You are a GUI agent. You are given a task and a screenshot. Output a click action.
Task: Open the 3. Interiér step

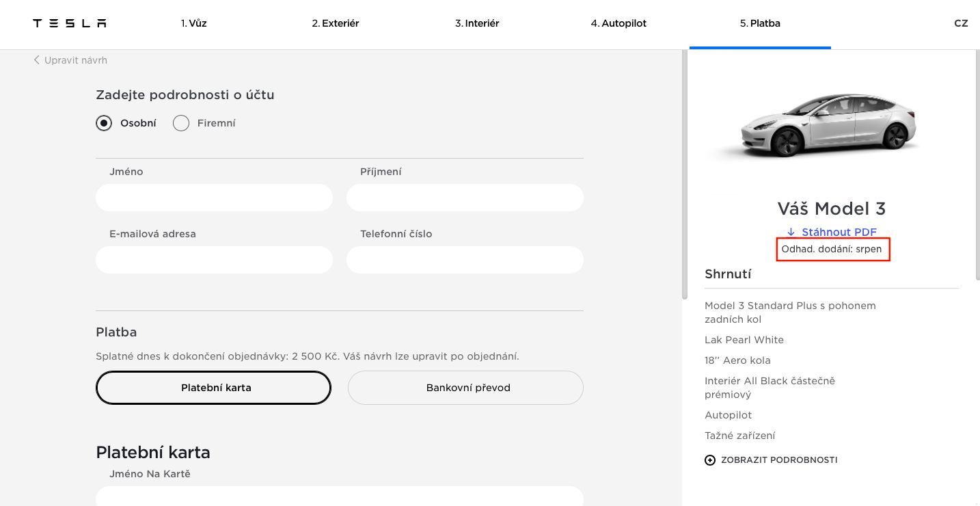point(477,23)
